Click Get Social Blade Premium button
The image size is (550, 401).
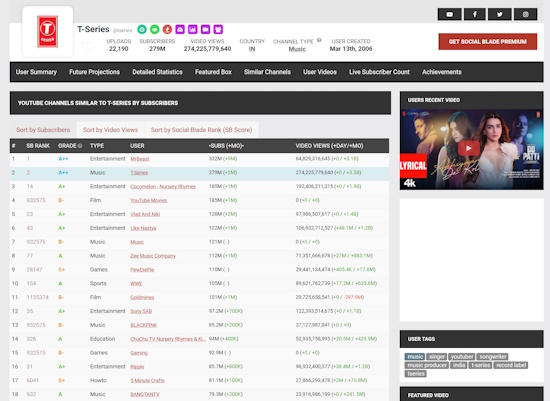488,42
